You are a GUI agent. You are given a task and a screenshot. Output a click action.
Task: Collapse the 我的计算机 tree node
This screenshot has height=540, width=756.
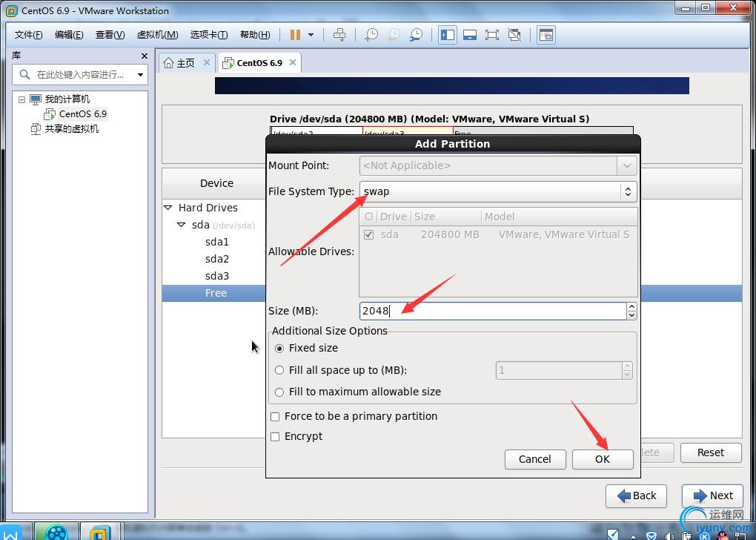[21, 99]
